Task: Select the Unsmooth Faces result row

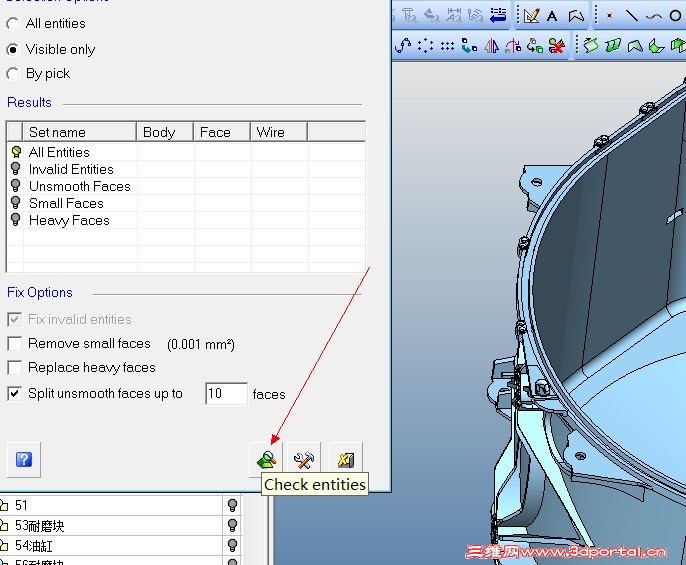Action: pos(186,186)
